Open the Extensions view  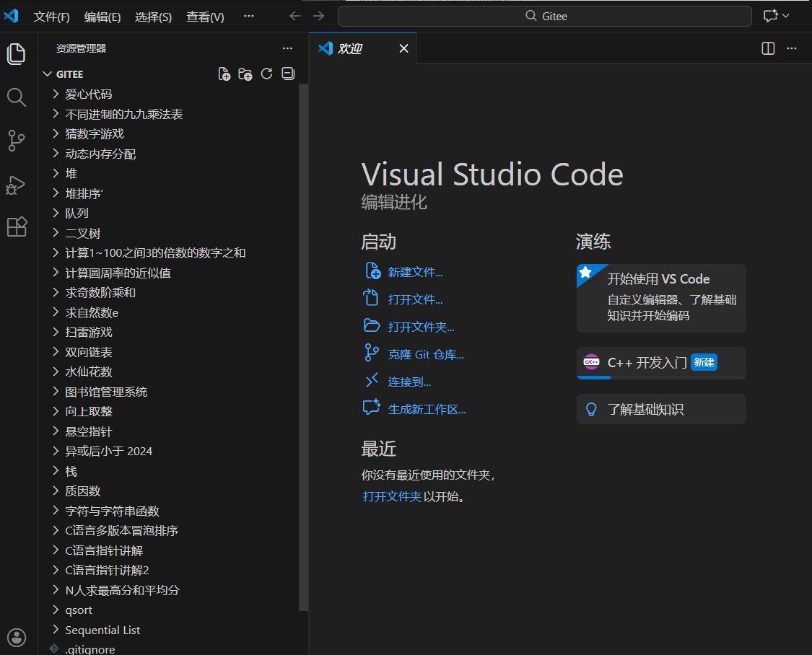pos(16,227)
